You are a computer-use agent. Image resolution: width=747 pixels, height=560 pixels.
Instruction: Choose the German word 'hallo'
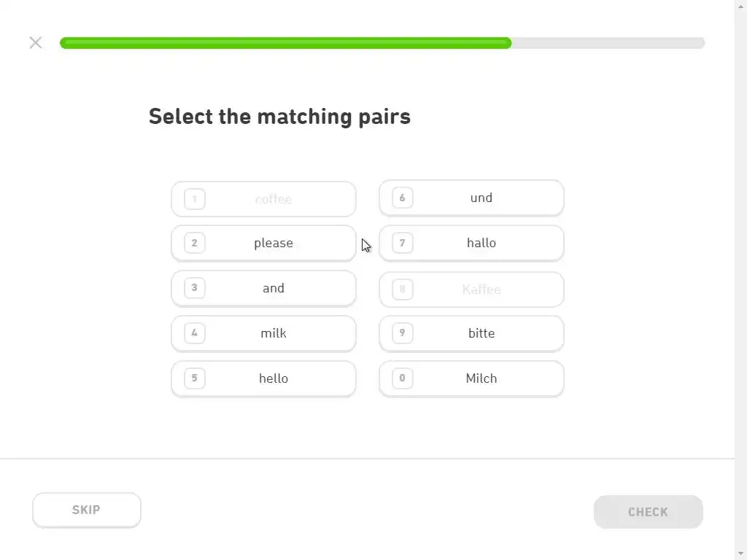481,243
